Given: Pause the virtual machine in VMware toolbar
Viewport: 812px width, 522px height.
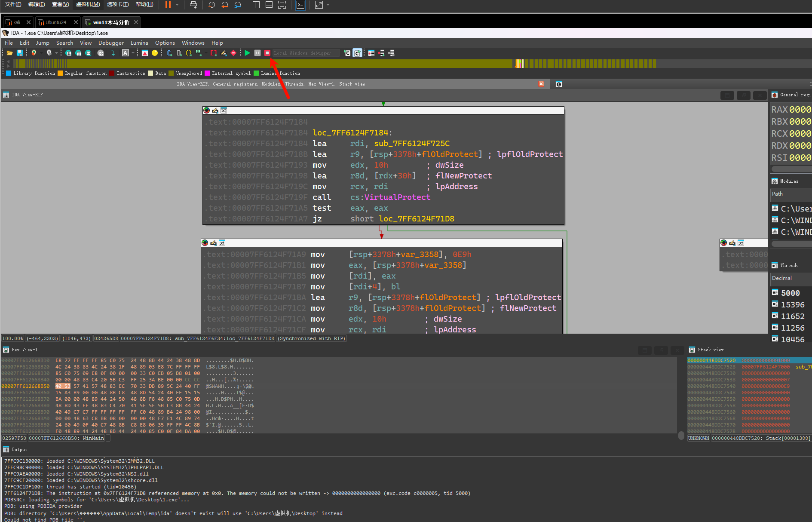Looking at the screenshot, I should (168, 5).
